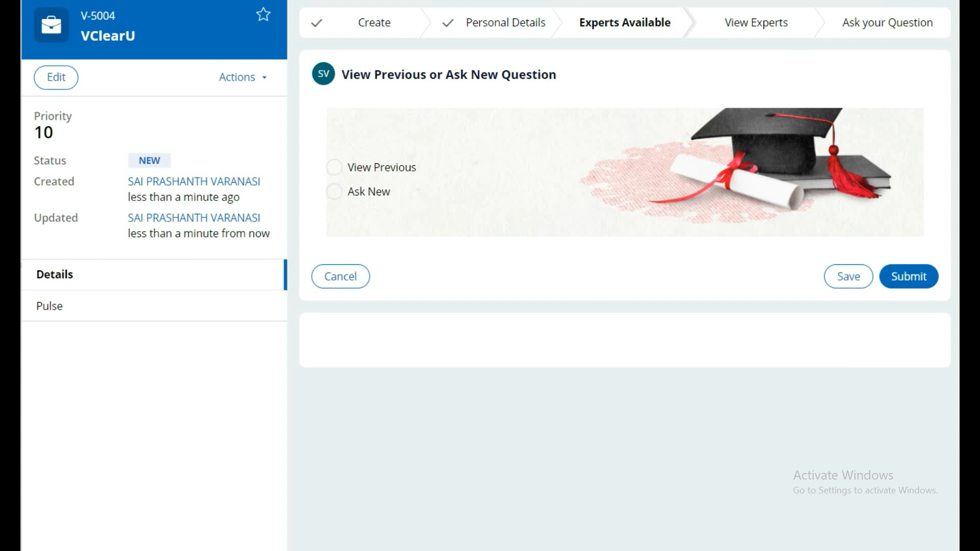Select the Ask New radio button
This screenshot has width=980, height=551.
point(334,192)
